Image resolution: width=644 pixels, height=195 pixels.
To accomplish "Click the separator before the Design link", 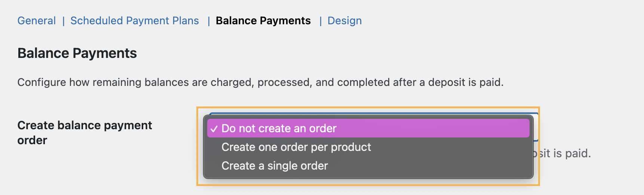I will point(320,21).
